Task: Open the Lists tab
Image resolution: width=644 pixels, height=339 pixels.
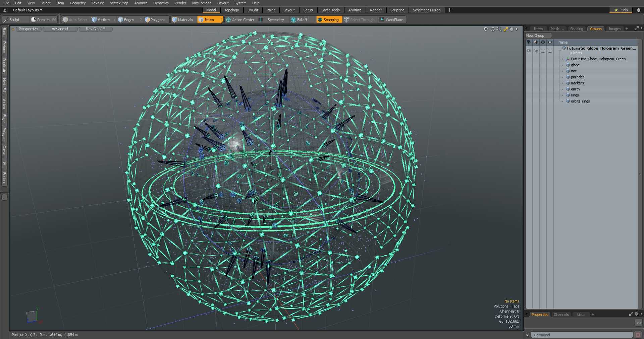Action: coord(581,315)
